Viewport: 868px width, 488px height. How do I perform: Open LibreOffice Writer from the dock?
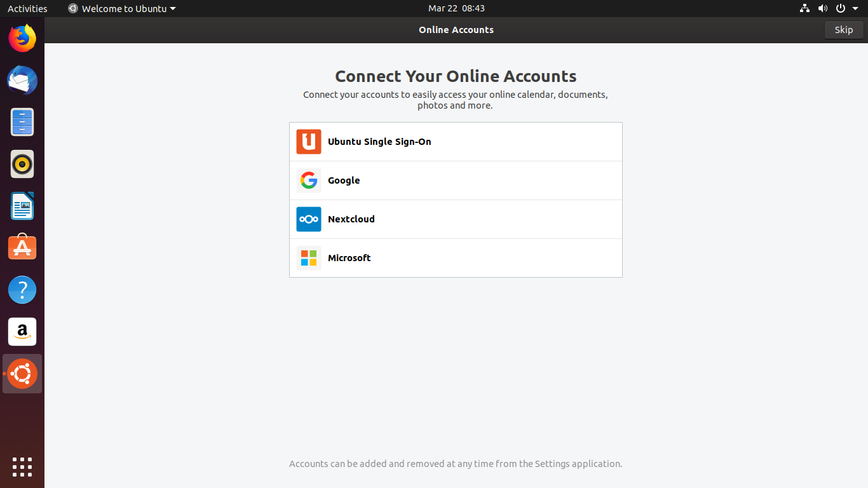(x=22, y=206)
